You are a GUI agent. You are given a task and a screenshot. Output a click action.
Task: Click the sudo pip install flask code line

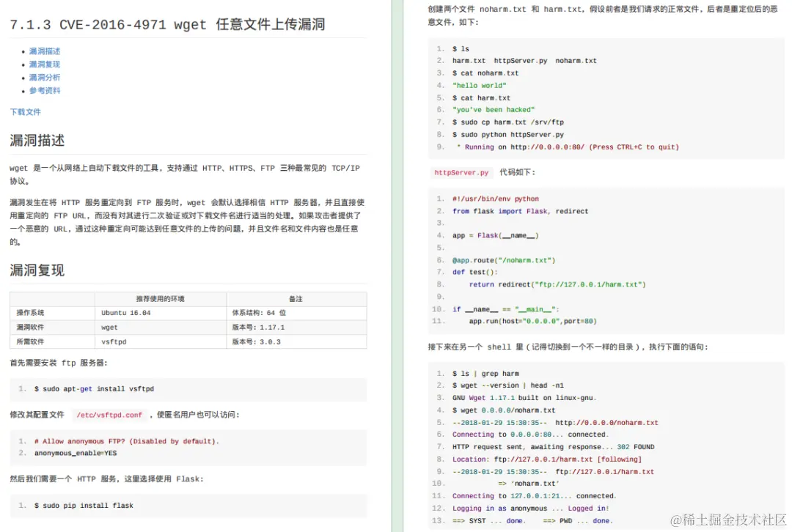[84, 505]
